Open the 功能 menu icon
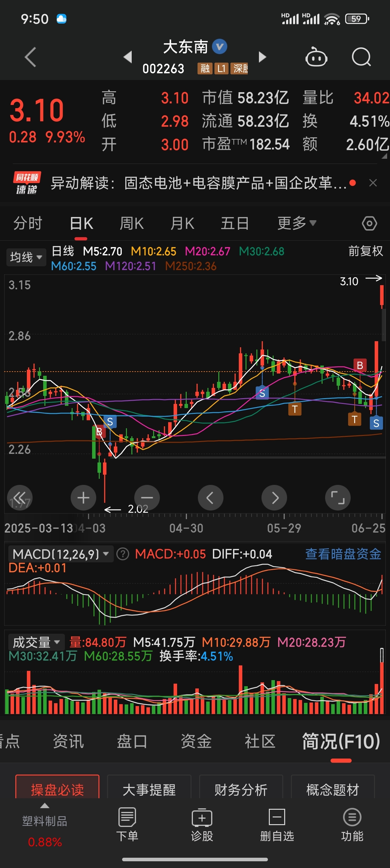Image resolution: width=390 pixels, height=868 pixels. pyautogui.click(x=352, y=824)
